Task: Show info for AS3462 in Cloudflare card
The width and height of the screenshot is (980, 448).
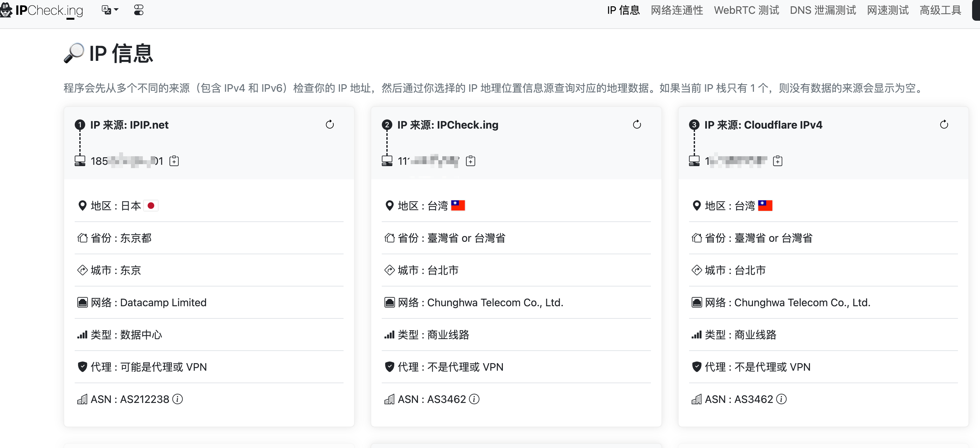Action: click(781, 399)
